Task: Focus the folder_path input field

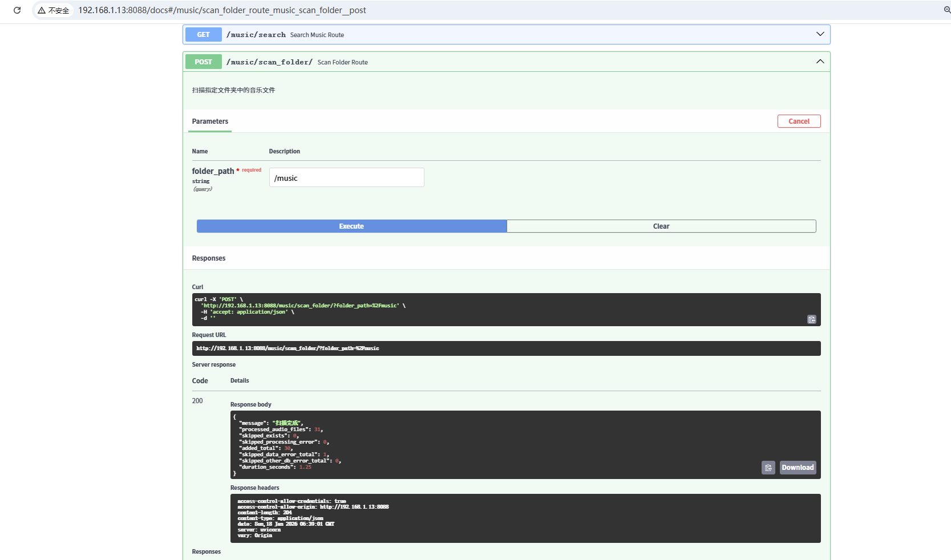Action: tap(346, 178)
